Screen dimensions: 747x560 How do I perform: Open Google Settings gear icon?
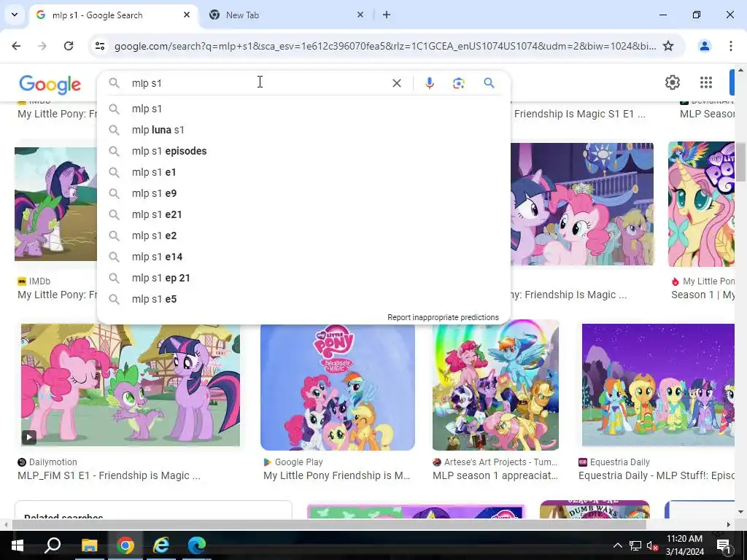pyautogui.click(x=672, y=83)
